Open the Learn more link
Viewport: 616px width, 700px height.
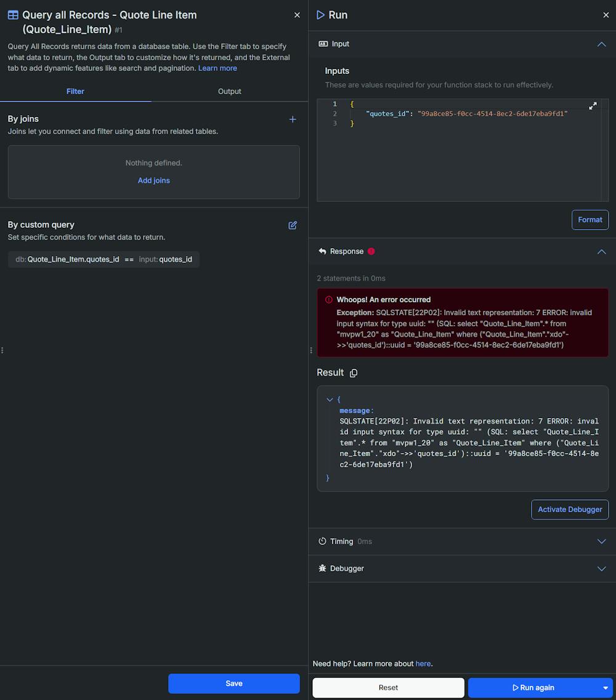pyautogui.click(x=217, y=68)
